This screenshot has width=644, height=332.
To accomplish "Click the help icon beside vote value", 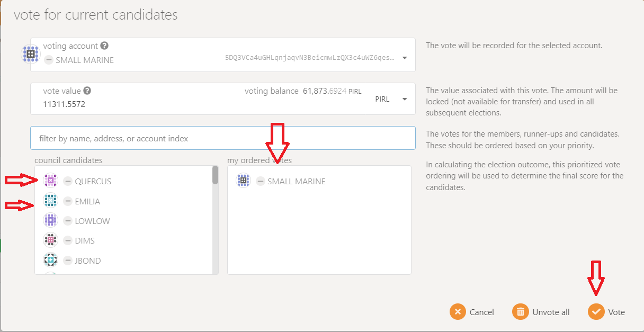I will [x=87, y=91].
